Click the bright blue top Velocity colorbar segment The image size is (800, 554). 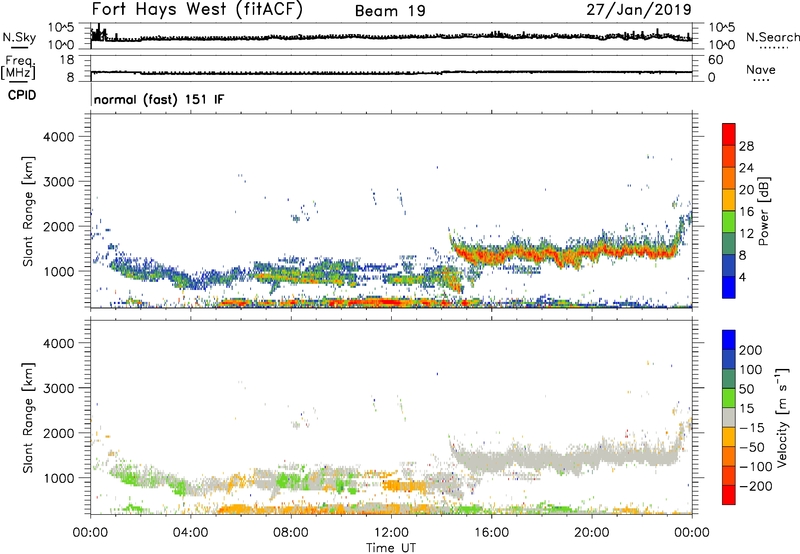729,340
